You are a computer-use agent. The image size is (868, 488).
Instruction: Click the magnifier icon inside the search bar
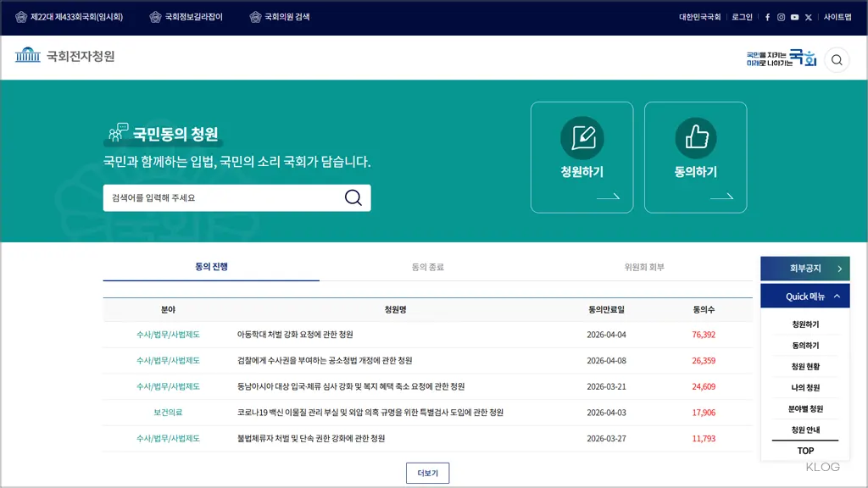tap(353, 197)
